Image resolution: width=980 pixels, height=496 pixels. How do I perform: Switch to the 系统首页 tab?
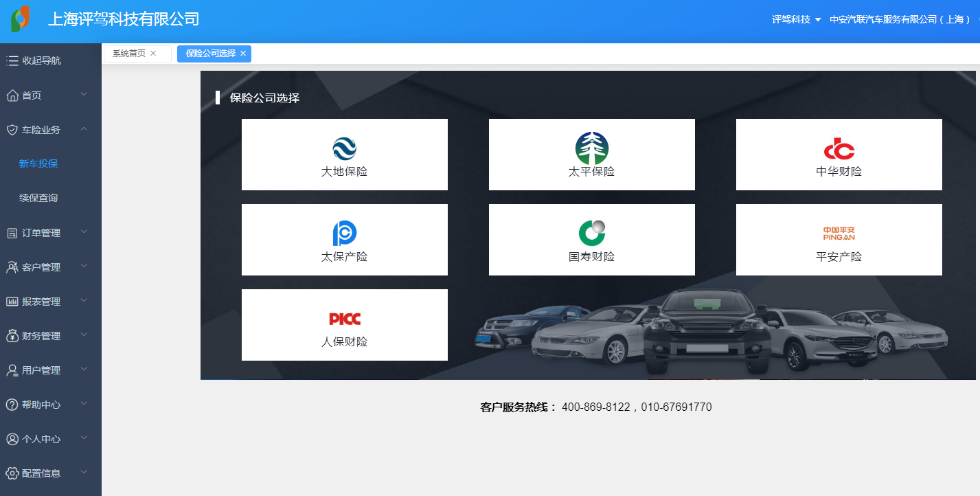click(x=129, y=53)
